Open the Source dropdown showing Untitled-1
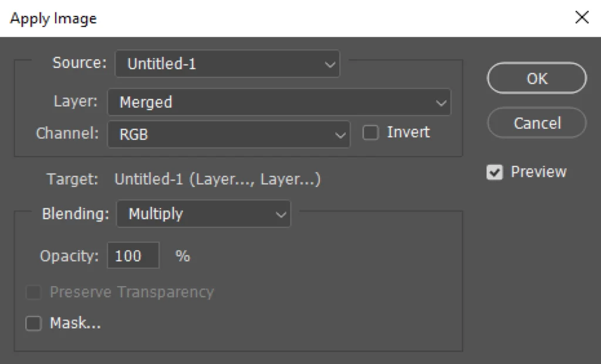Screen dimensions: 601x364 tap(227, 64)
